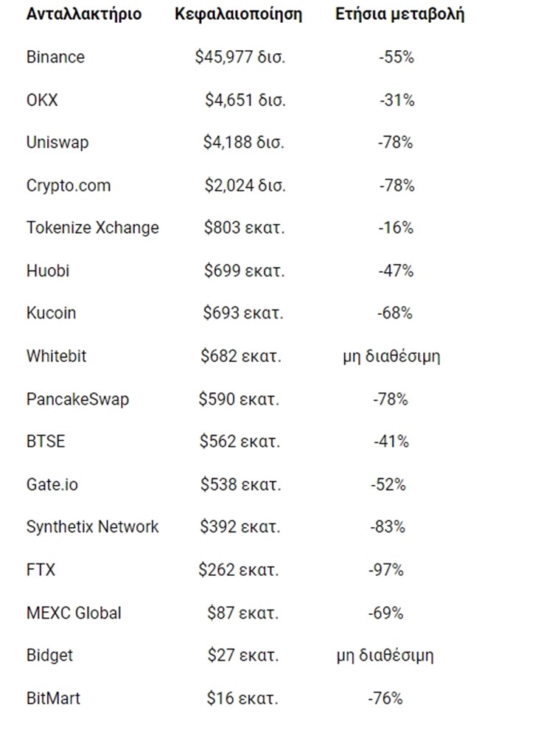Click FTX's -97% annual change
The width and height of the screenshot is (560, 738).
pos(385,570)
